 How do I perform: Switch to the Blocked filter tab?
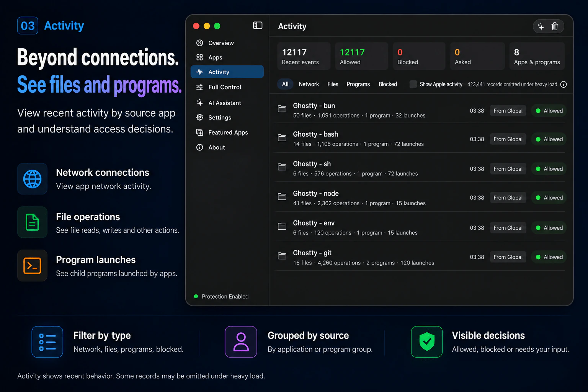pyautogui.click(x=388, y=84)
